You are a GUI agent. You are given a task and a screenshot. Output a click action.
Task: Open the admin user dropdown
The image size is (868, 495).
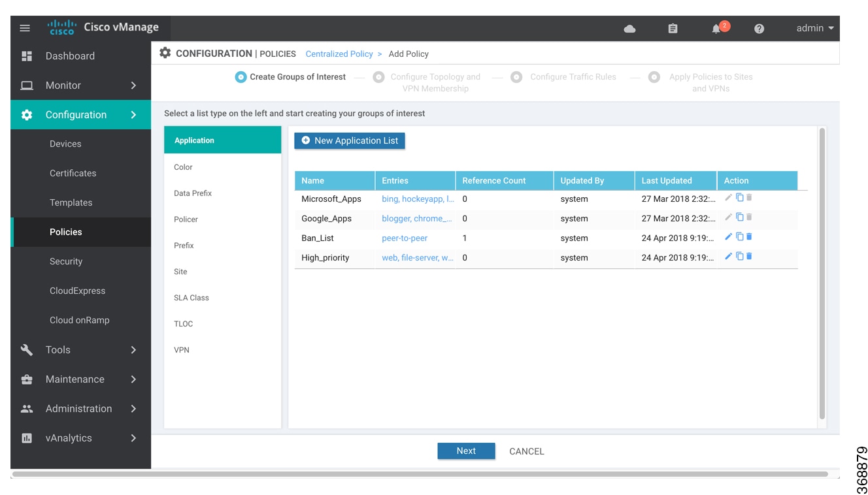pyautogui.click(x=815, y=28)
